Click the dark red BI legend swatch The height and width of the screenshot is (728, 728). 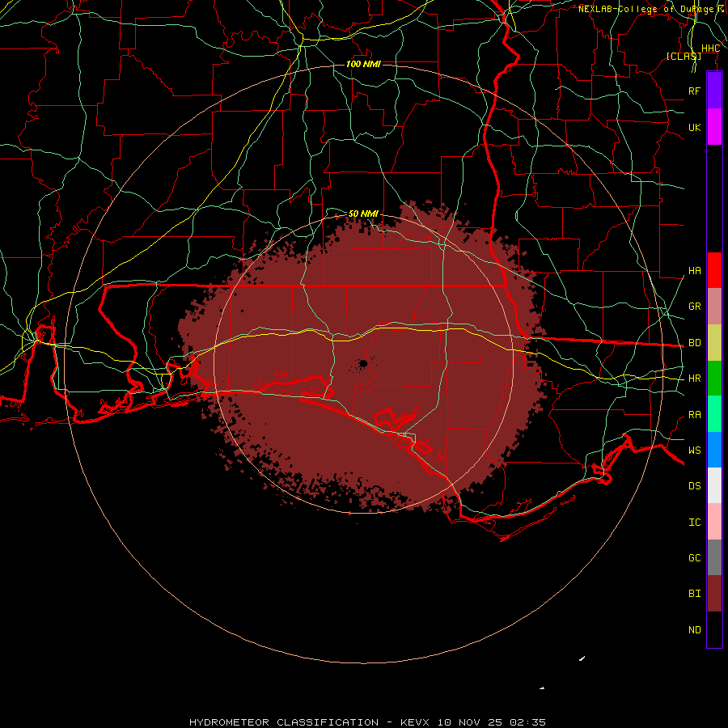tap(714, 594)
